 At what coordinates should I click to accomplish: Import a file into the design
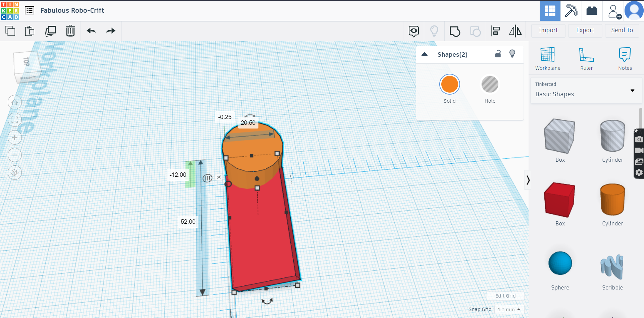coord(548,30)
